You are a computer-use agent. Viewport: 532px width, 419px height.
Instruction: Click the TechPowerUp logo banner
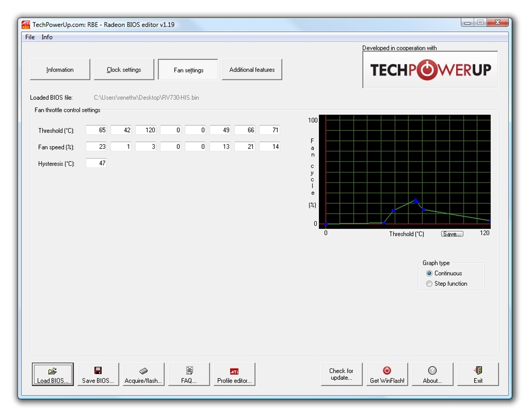(430, 70)
